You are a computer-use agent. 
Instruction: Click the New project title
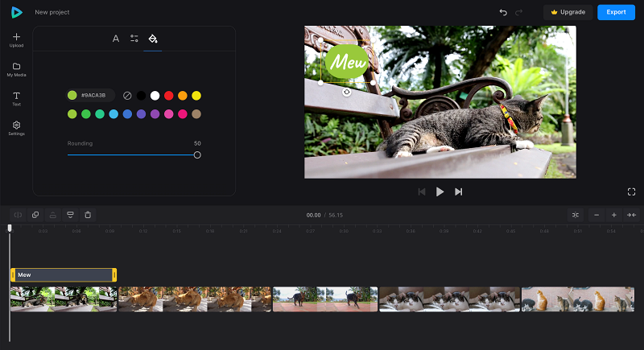tap(52, 12)
